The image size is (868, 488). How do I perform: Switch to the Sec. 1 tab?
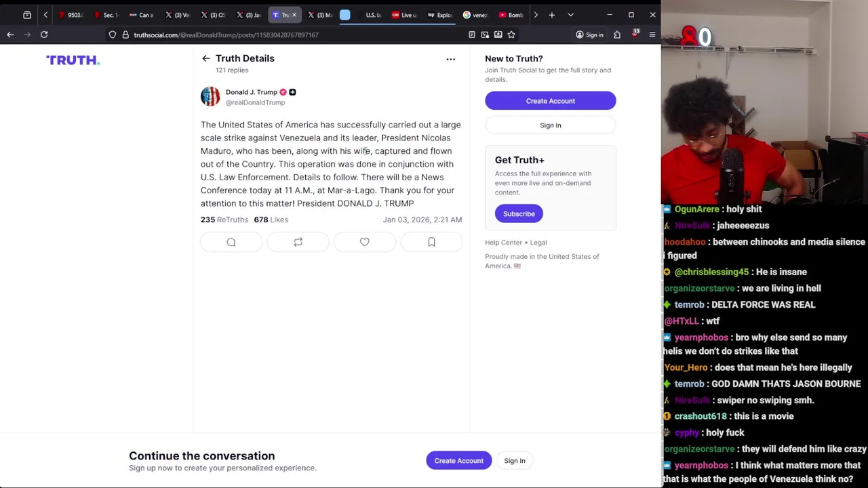click(106, 15)
